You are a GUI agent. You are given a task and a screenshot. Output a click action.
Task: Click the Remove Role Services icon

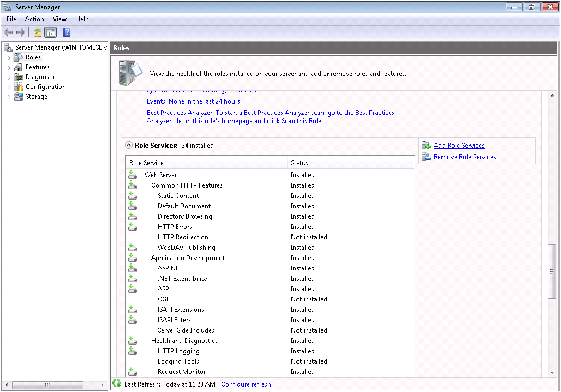pyautogui.click(x=426, y=157)
